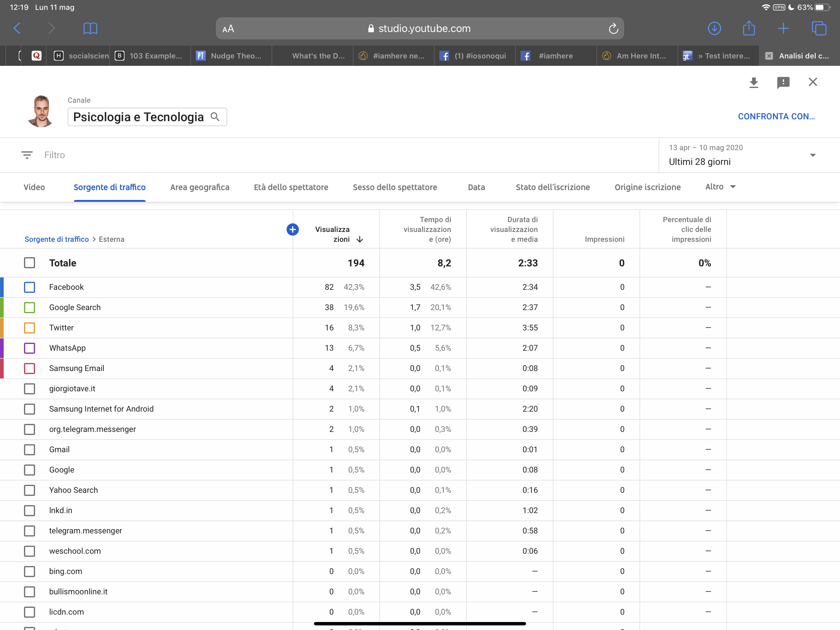Switch to the Quora tab
Viewport: 840px width, 630px height.
click(x=37, y=56)
